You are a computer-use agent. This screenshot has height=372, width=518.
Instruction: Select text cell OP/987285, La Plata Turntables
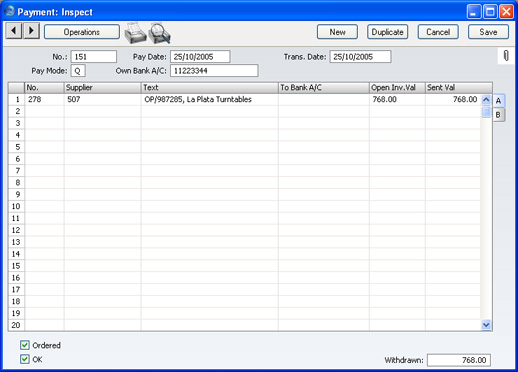(210, 99)
